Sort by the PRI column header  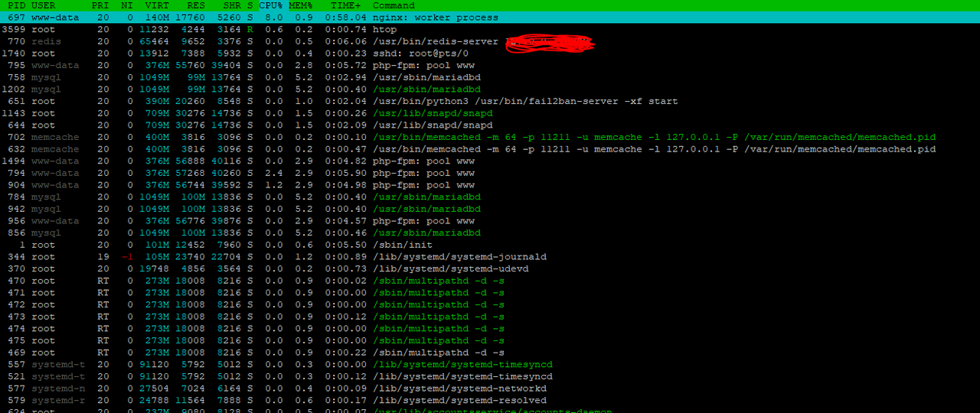click(x=100, y=5)
